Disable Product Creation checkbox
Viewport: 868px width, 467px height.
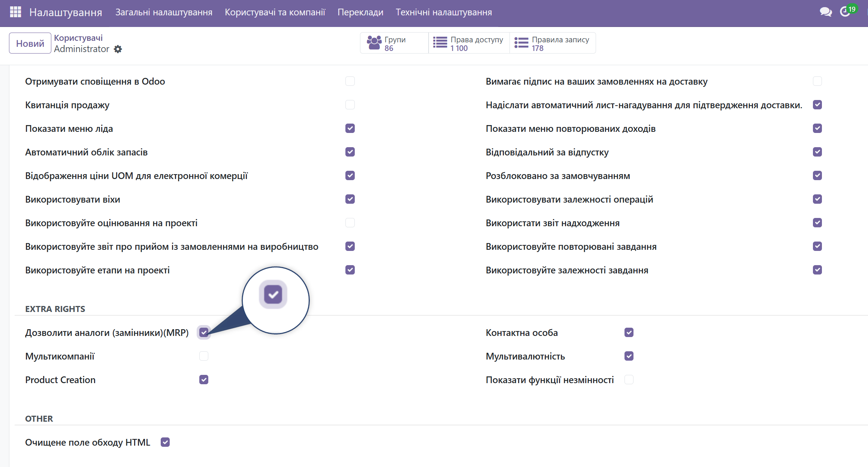tap(204, 380)
